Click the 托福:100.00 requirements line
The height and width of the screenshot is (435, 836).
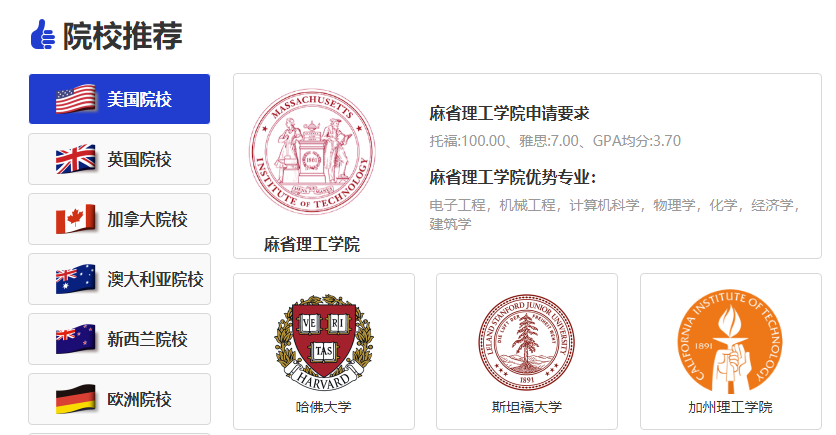(555, 141)
